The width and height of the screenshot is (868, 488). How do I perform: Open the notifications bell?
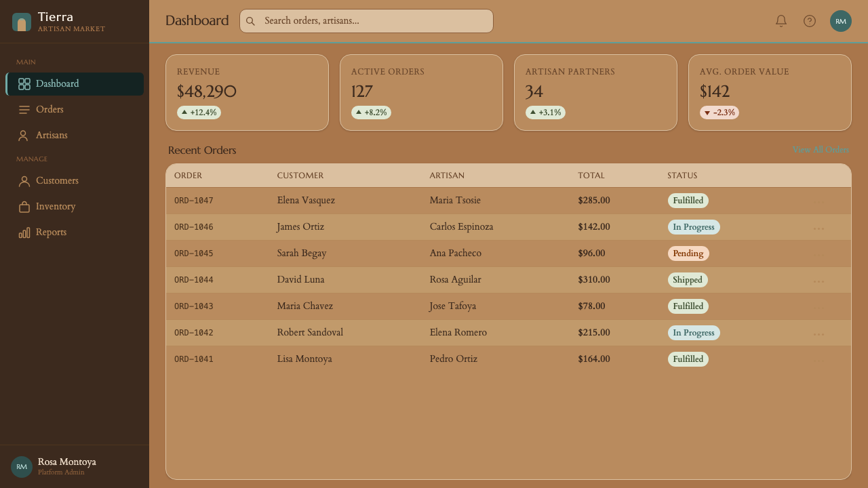point(781,21)
